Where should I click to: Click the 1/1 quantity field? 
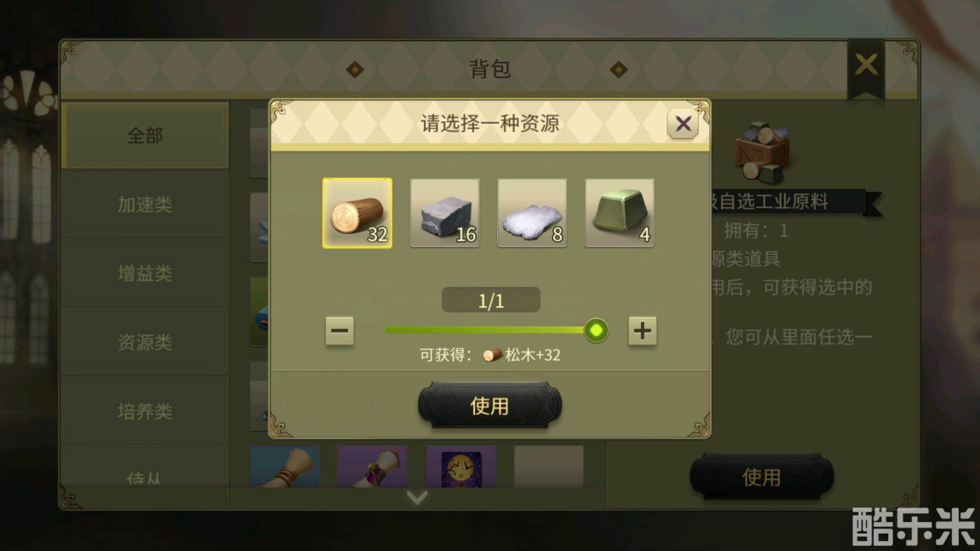[x=491, y=300]
